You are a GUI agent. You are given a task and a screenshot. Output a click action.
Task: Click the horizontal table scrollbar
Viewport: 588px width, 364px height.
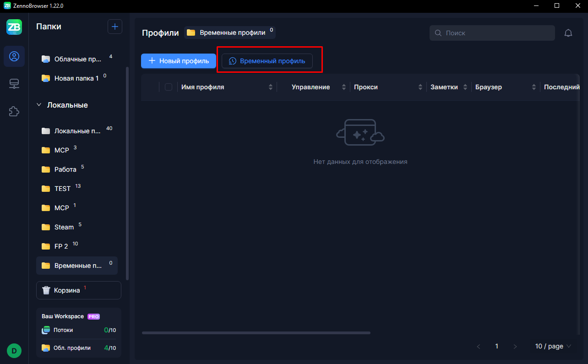[256, 333]
